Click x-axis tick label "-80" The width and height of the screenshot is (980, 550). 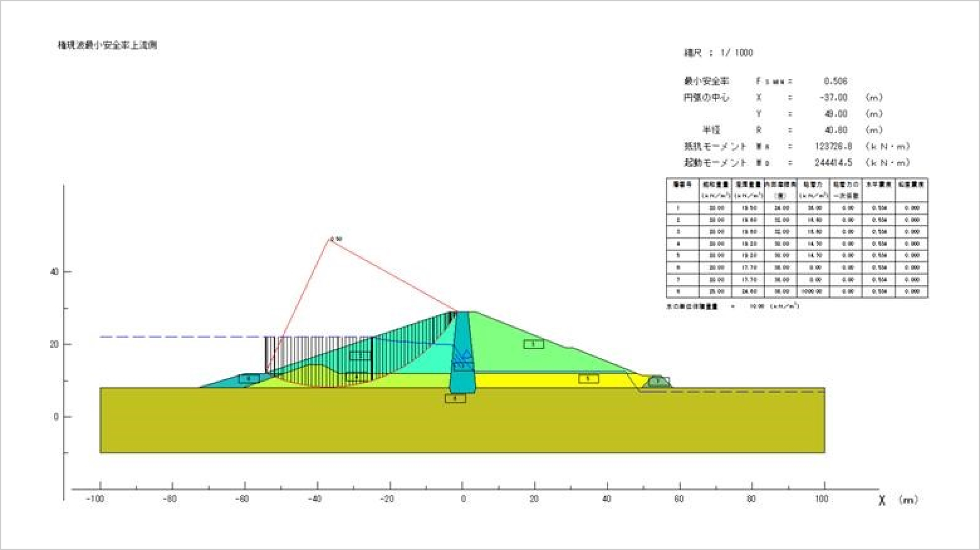coord(170,499)
